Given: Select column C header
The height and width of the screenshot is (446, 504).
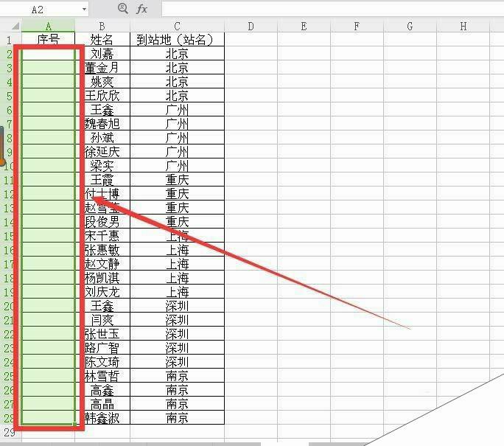Looking at the screenshot, I should (x=177, y=26).
